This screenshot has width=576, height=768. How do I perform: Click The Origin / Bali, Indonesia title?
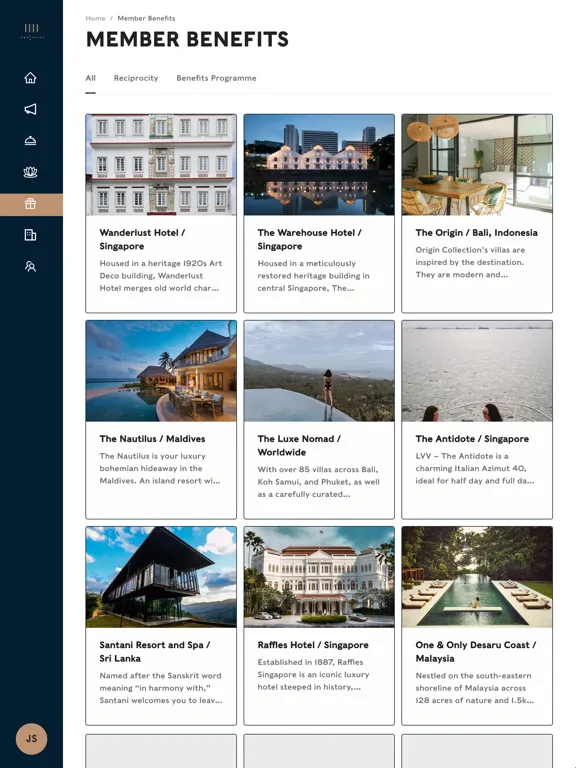pyautogui.click(x=477, y=233)
